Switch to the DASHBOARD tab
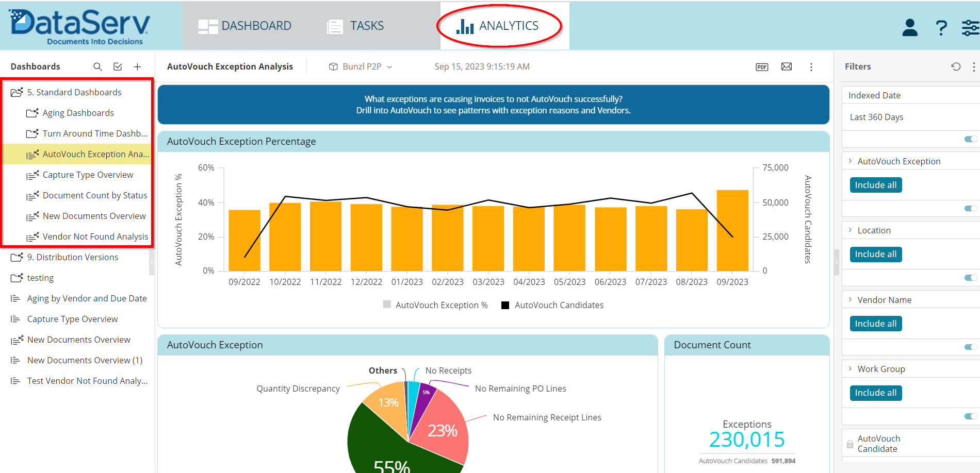The image size is (980, 473). pyautogui.click(x=245, y=26)
